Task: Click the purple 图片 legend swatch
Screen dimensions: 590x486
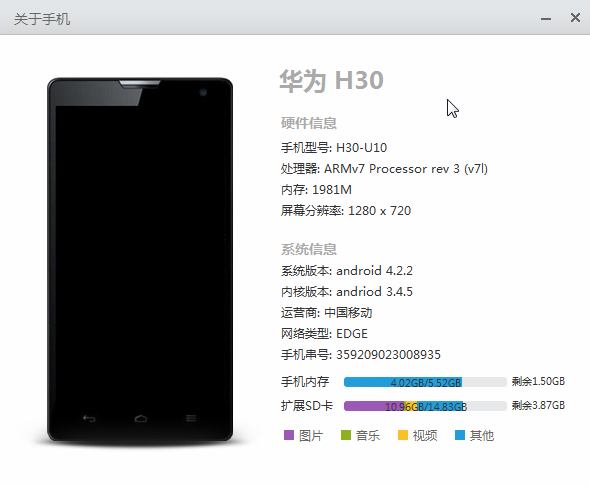Action: click(289, 435)
